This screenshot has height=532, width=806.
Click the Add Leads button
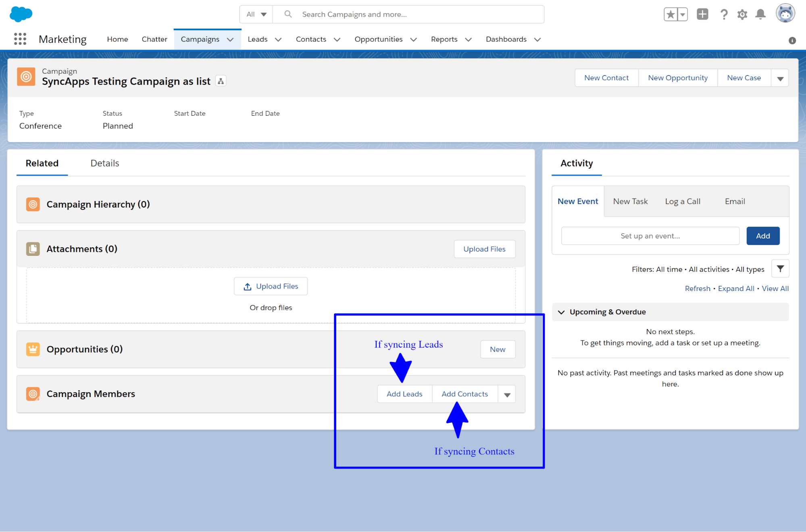pos(404,394)
